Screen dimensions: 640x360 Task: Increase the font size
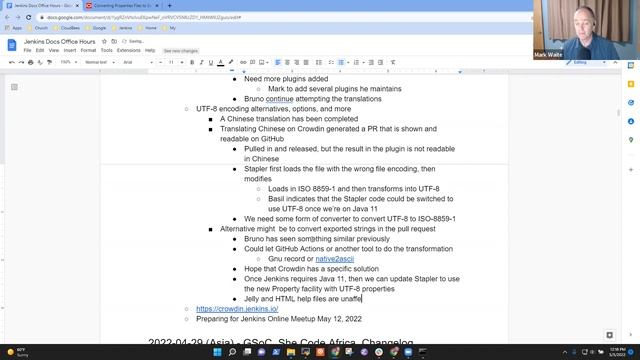[x=182, y=62]
